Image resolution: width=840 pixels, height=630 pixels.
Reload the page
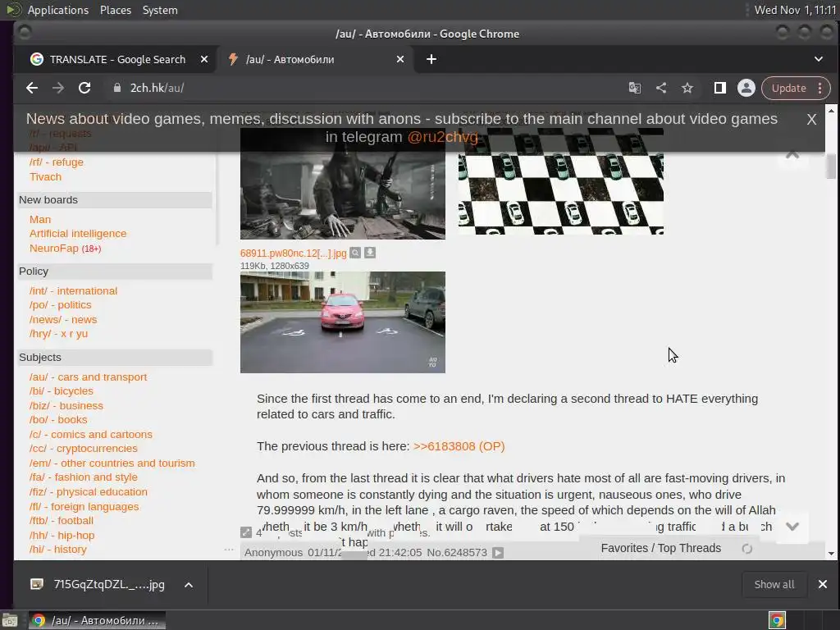coord(84,88)
